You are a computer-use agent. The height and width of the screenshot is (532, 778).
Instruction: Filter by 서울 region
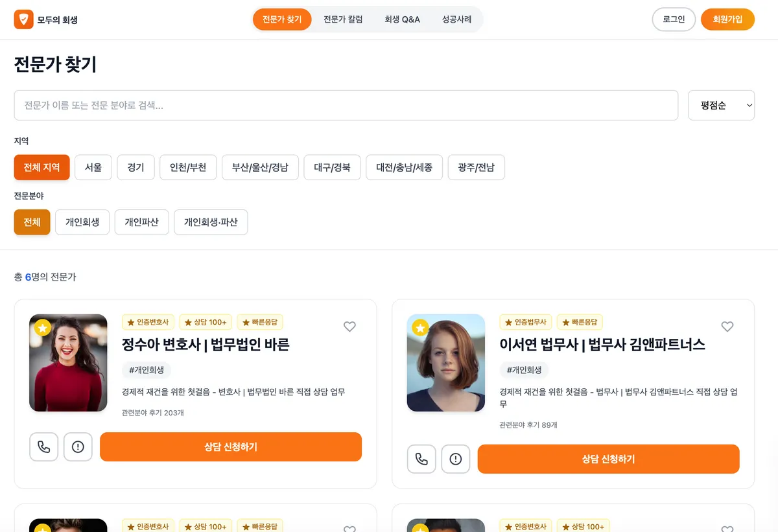click(93, 167)
